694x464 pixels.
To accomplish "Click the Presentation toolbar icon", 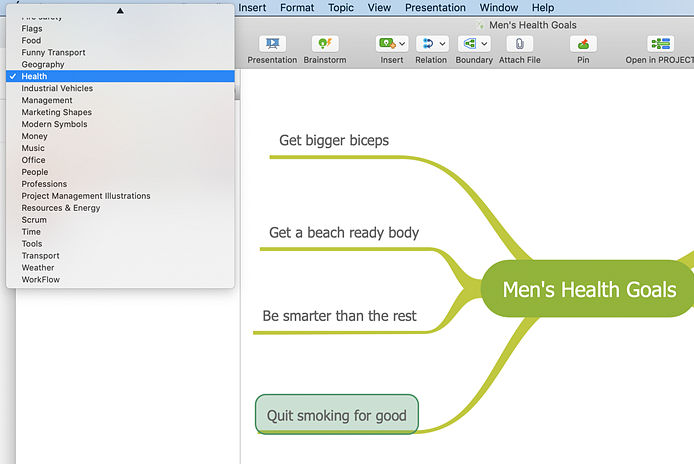I will [x=272, y=44].
